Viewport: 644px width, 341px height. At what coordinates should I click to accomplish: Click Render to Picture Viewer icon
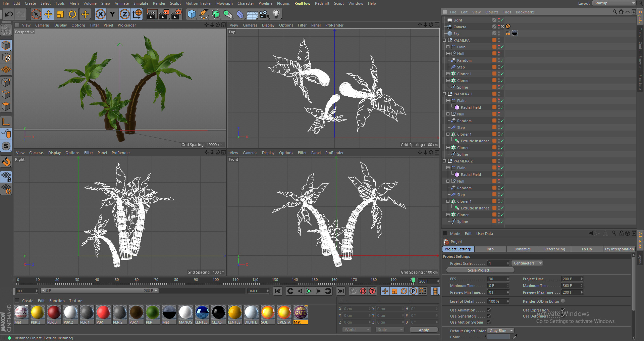(x=164, y=14)
